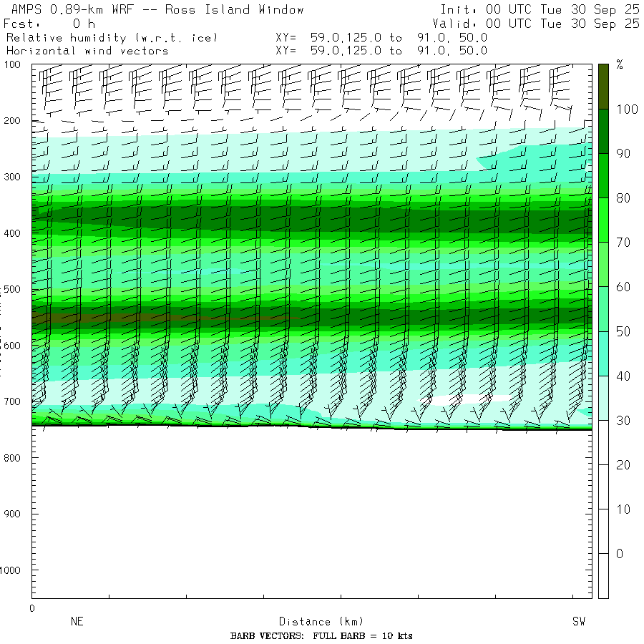
Task: Click the '700' pressure axis label
Action: (12, 401)
